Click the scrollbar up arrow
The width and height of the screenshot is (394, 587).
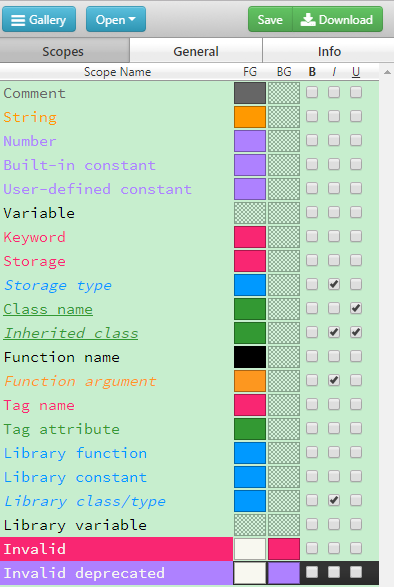[x=388, y=72]
